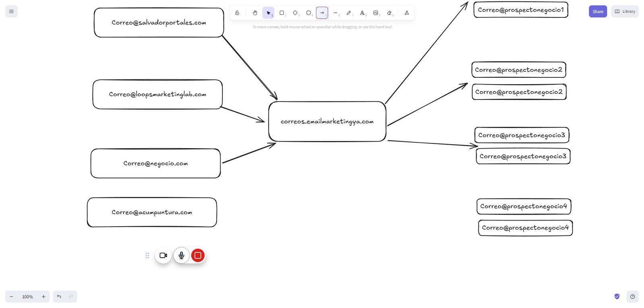644x308 pixels.
Task: Undo the last action
Action: (59, 297)
